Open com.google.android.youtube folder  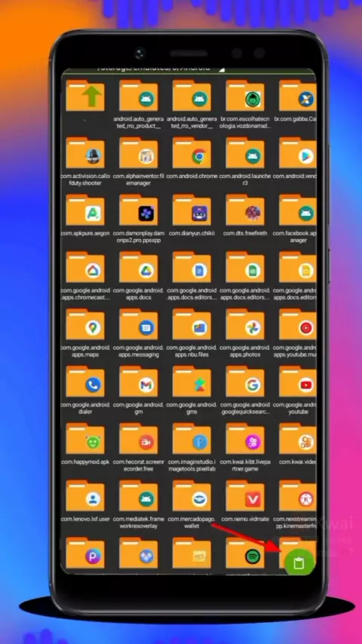pyautogui.click(x=297, y=381)
